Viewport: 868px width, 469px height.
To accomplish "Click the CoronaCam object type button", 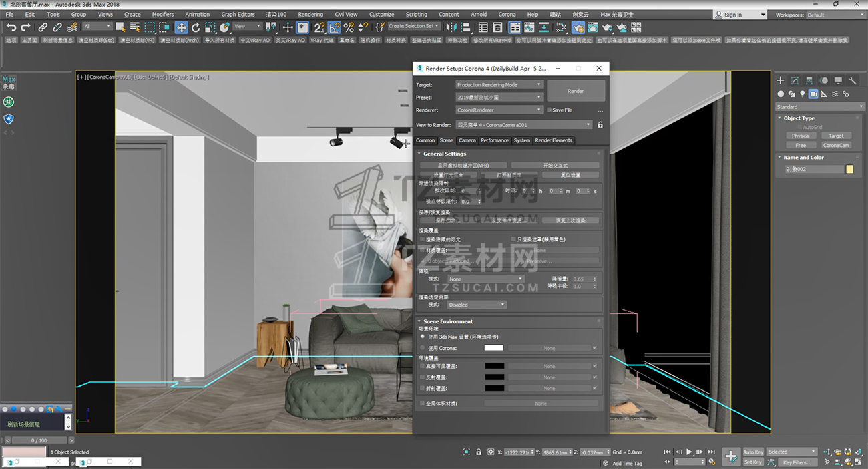I will [x=835, y=145].
